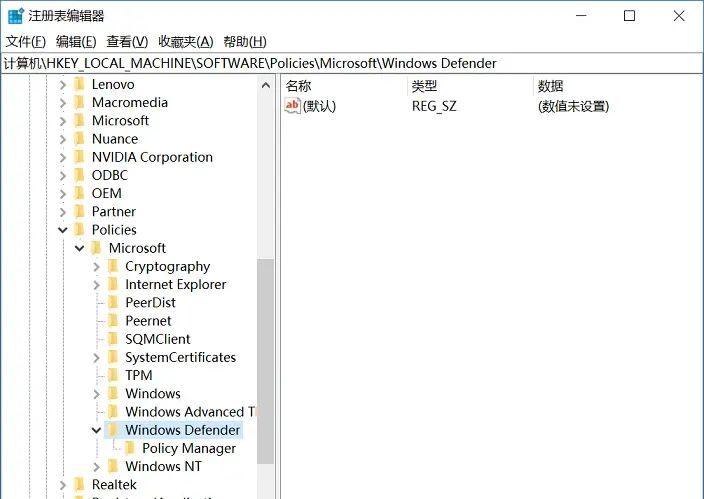Screen dimensions: 704x499
Task: Click the Lenovo folder icon
Action: [79, 84]
